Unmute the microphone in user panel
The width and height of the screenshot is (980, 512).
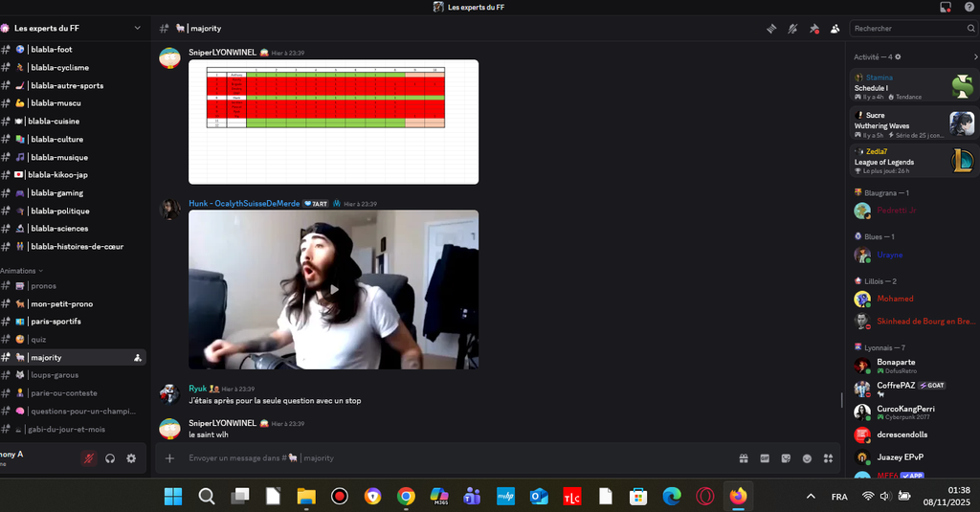point(89,458)
